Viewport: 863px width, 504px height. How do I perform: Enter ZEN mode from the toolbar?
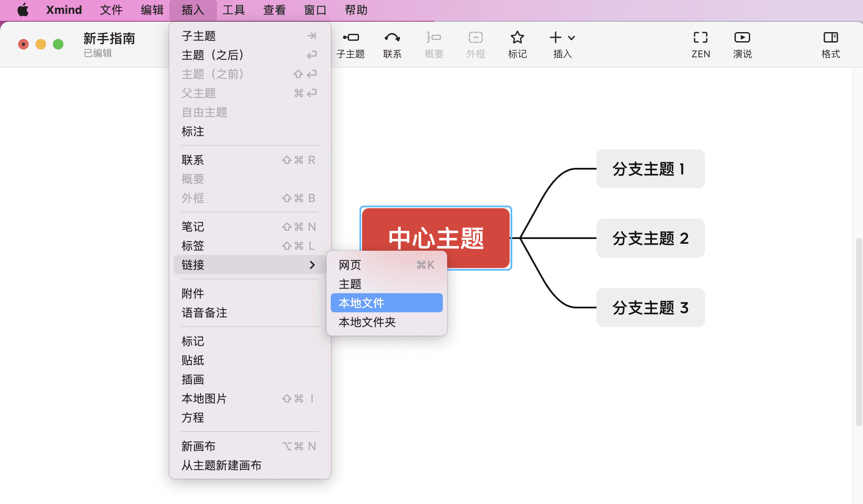click(x=700, y=38)
